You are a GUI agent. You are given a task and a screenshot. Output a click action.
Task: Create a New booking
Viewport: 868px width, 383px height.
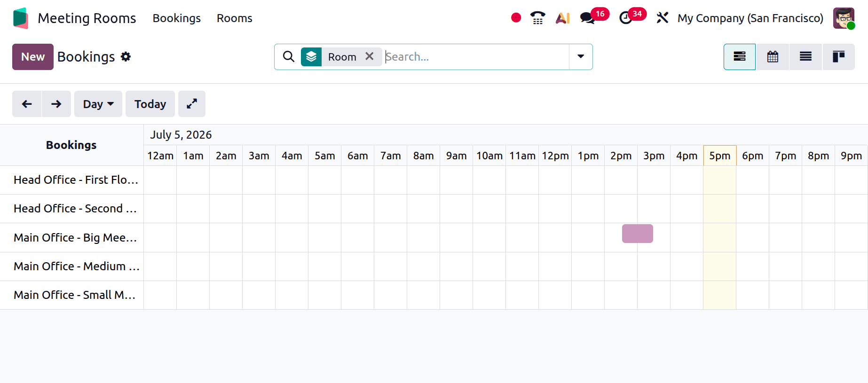(x=33, y=57)
